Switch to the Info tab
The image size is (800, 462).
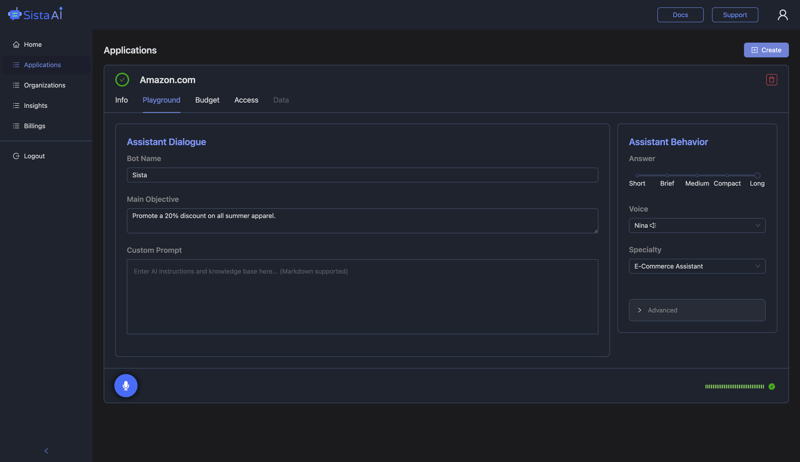tap(121, 100)
